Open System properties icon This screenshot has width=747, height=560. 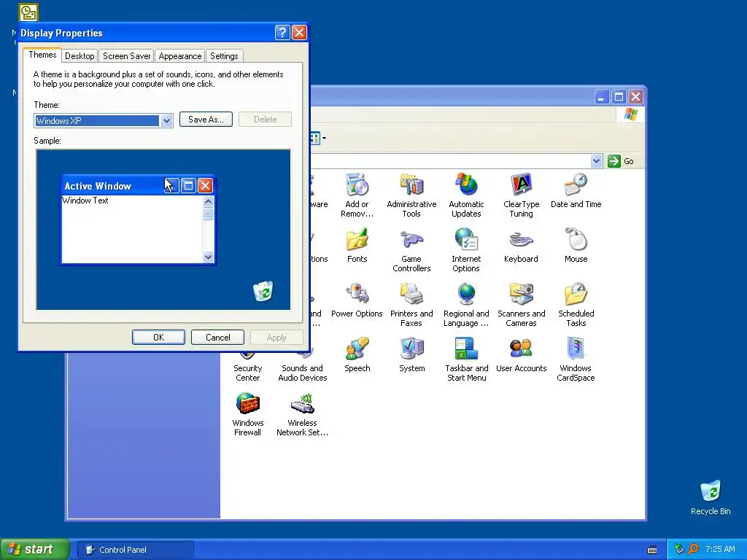click(x=412, y=355)
